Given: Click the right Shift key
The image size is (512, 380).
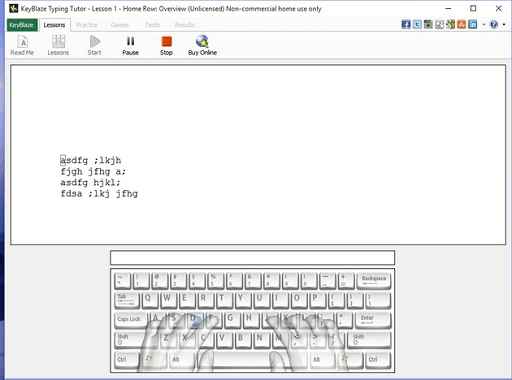Looking at the screenshot, I should [369, 339].
